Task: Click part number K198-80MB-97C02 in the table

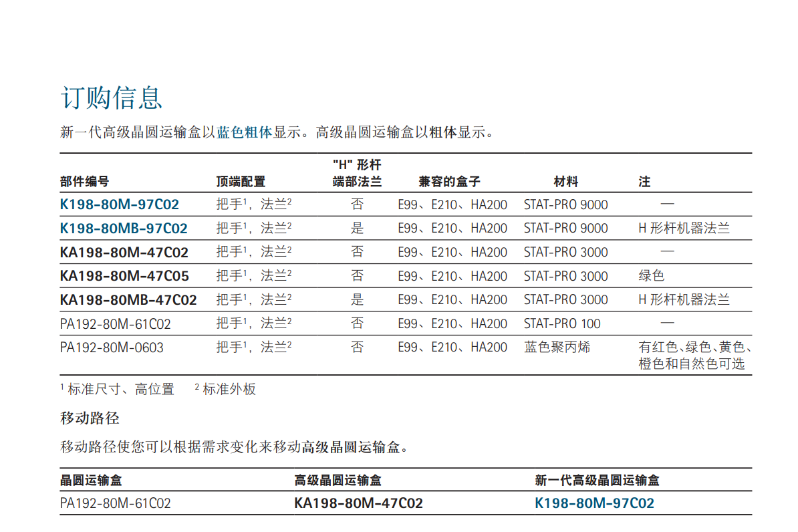Action: (124, 229)
